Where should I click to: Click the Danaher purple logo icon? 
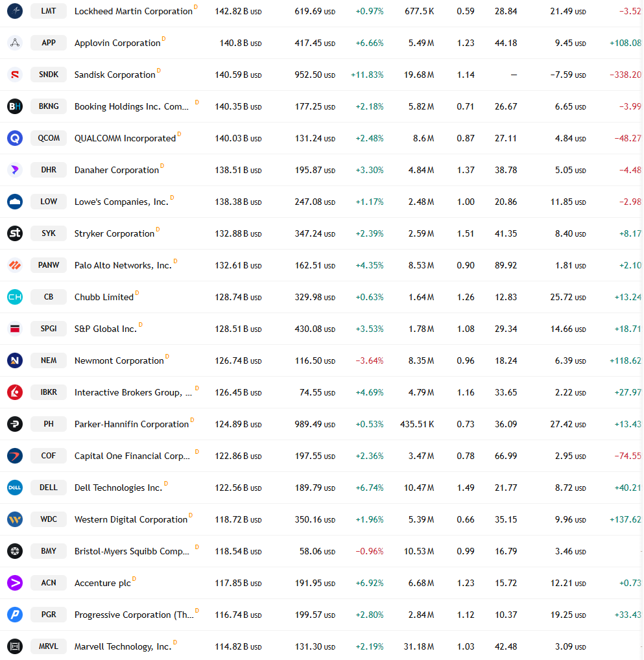pyautogui.click(x=15, y=170)
